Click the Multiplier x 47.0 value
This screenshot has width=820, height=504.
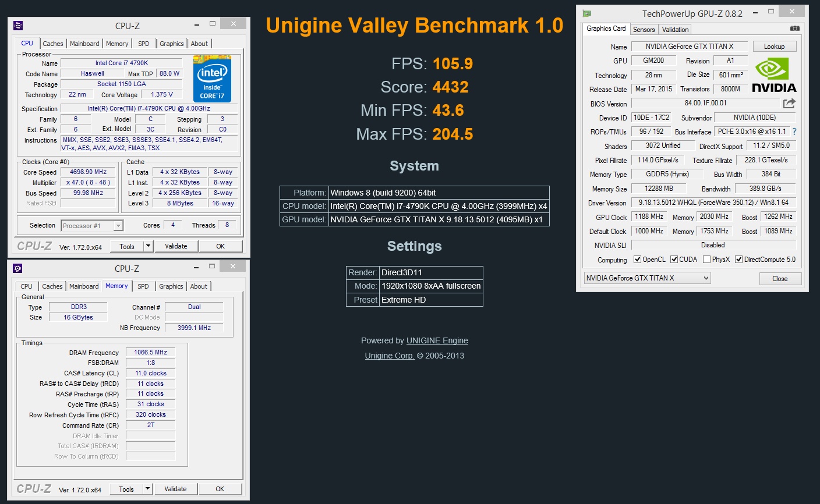click(89, 183)
